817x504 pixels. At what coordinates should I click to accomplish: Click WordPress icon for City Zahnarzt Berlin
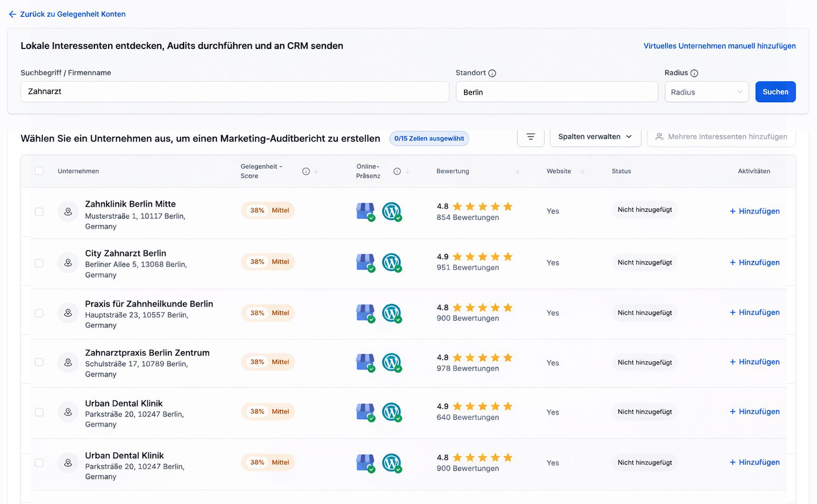point(391,262)
